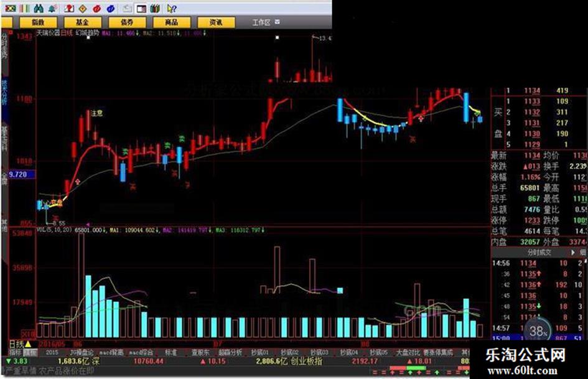Viewport: 588px width, 379px height.
Task: Click the 14:56 trade tick row
Action: [538, 263]
